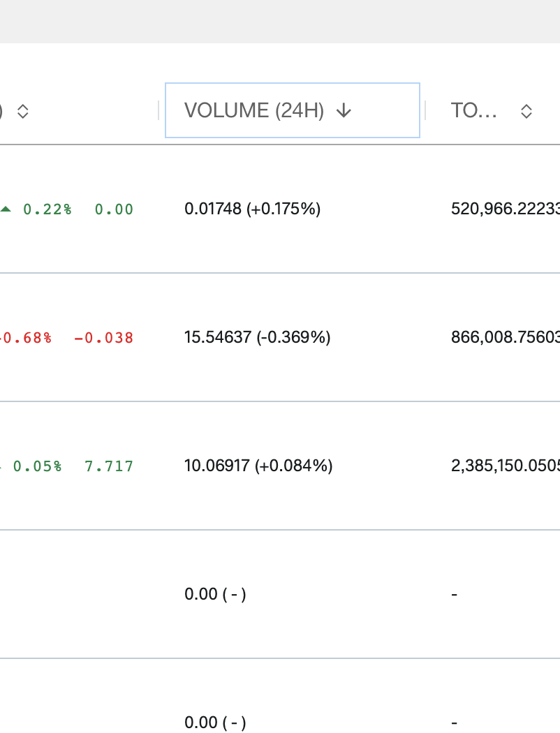Click the green up triangle beside 0.22%
This screenshot has width=560, height=733.
6,209
